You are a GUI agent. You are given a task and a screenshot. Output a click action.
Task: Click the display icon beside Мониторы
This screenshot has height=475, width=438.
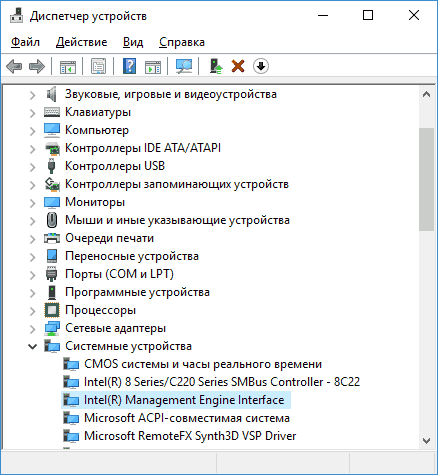[52, 202]
